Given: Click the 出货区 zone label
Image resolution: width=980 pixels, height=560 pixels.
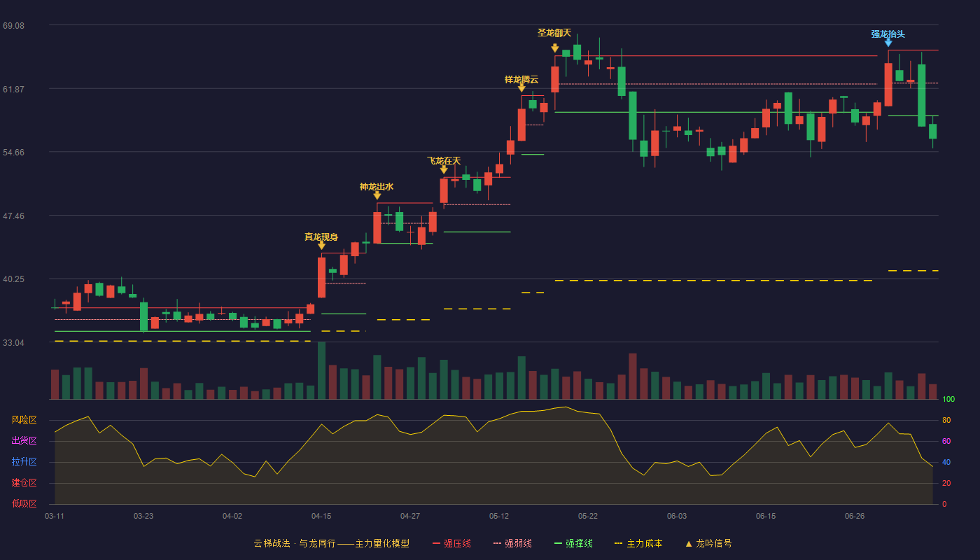Looking at the screenshot, I should coord(24,441).
